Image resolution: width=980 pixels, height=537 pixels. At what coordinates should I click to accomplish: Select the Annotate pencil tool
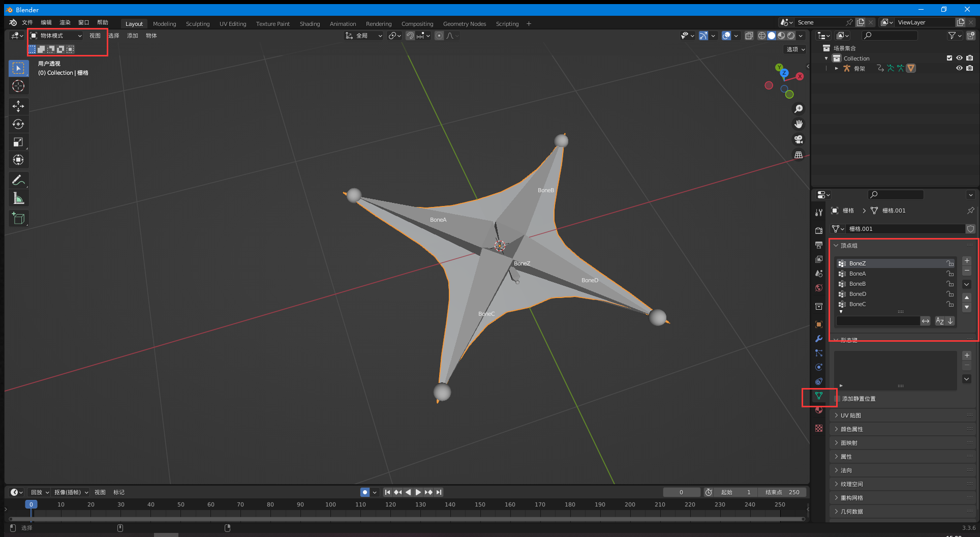point(18,180)
